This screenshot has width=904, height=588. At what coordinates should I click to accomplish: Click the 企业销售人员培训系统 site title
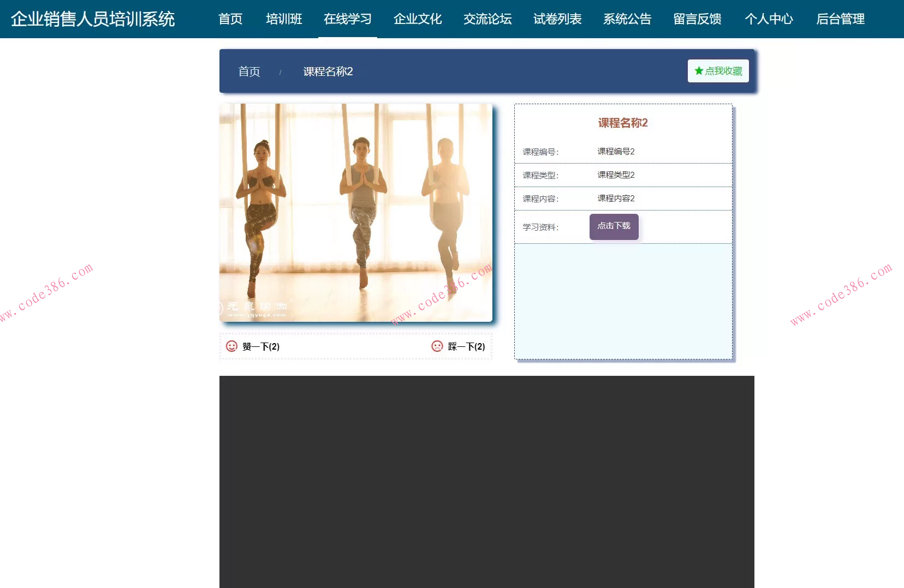[x=92, y=19]
